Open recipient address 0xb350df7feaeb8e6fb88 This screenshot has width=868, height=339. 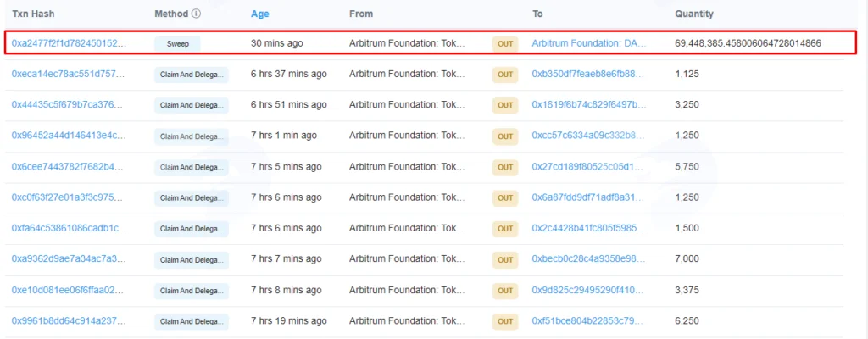click(589, 74)
